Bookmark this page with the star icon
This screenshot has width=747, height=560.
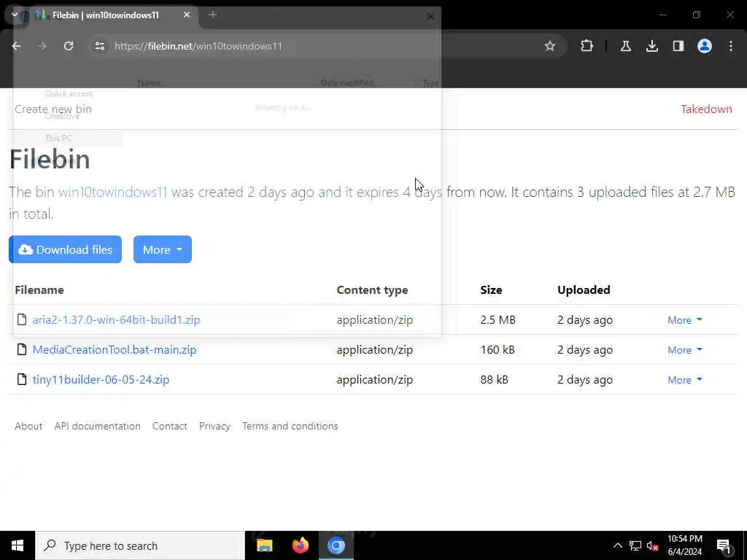(x=550, y=46)
